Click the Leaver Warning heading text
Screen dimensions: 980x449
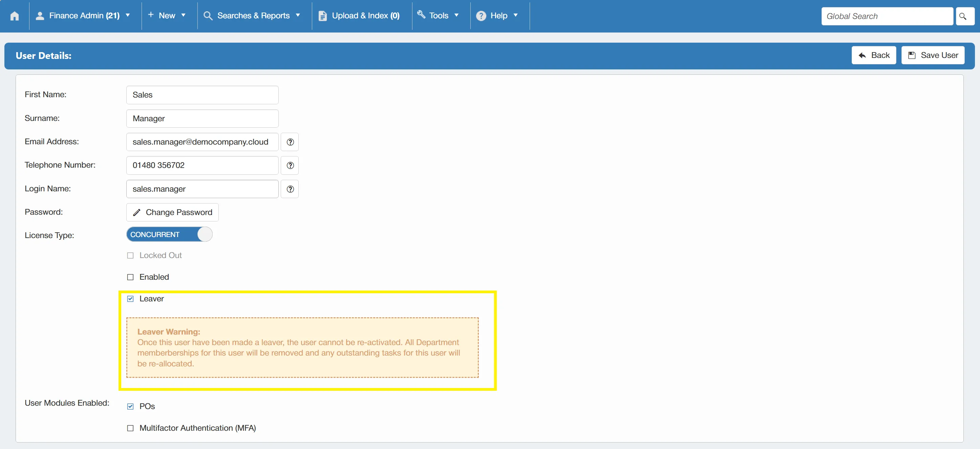(x=169, y=332)
